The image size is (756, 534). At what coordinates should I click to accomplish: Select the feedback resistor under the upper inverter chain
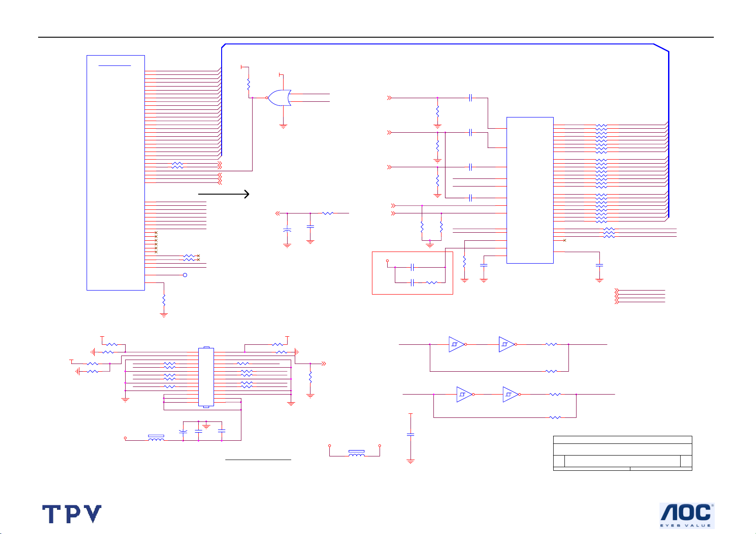click(551, 371)
